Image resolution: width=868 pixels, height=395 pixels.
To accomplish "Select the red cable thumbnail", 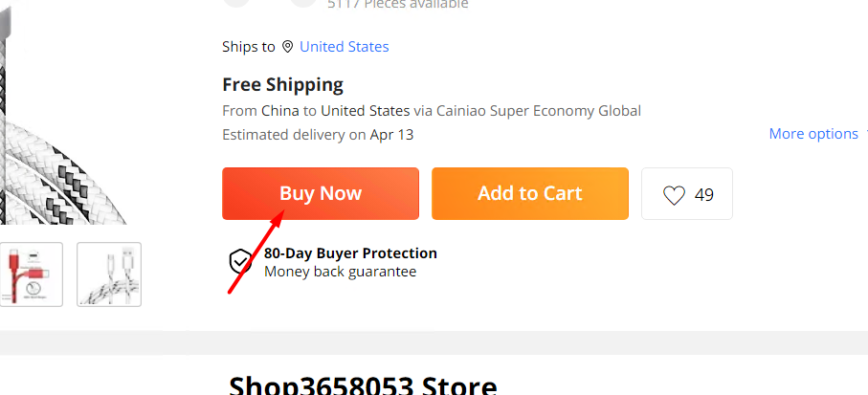I will click(x=31, y=274).
